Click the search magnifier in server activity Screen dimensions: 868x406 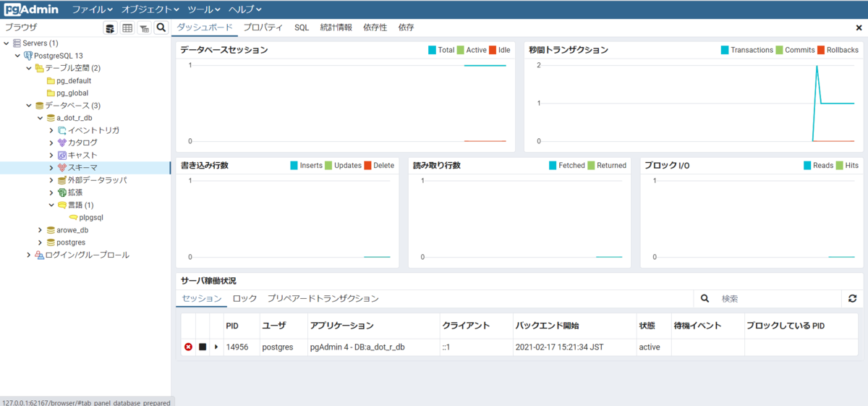tap(705, 298)
